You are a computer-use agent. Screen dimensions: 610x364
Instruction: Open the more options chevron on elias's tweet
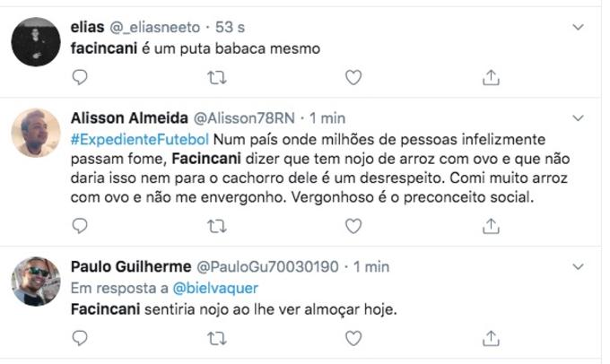click(x=579, y=29)
